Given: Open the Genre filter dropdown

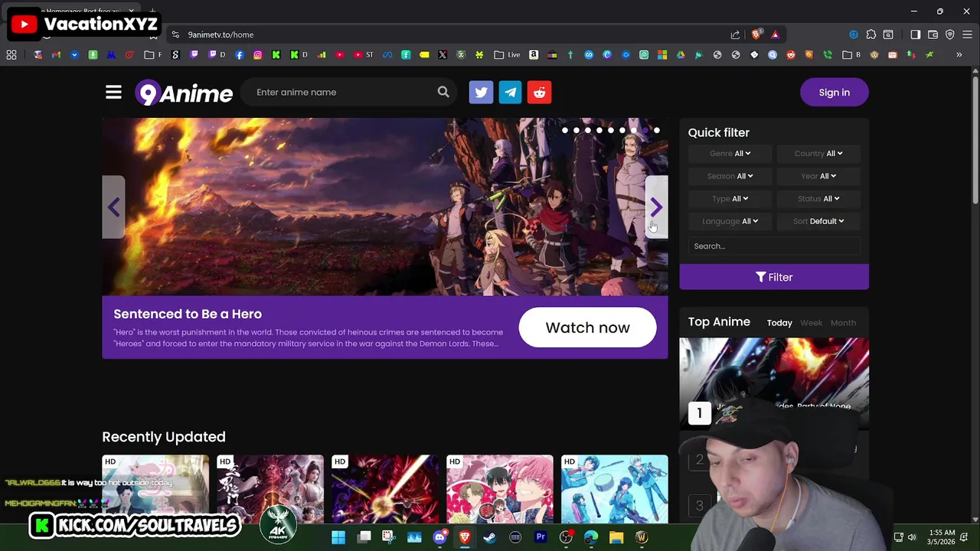Looking at the screenshot, I should point(730,153).
